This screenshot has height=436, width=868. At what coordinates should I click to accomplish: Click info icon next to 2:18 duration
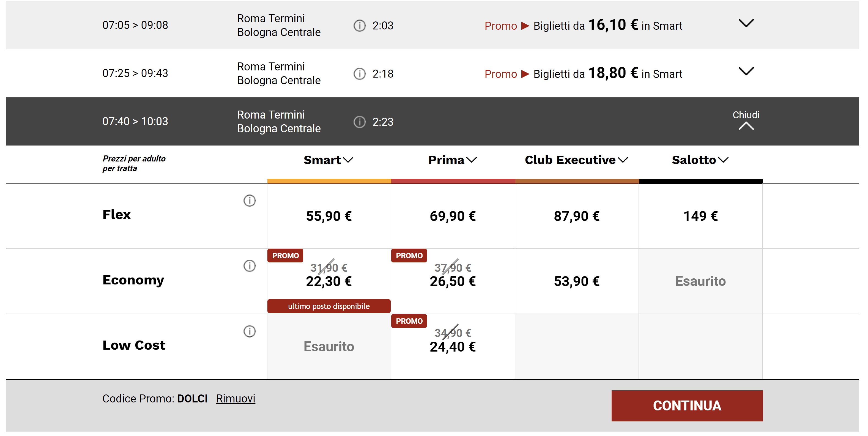[x=359, y=74]
